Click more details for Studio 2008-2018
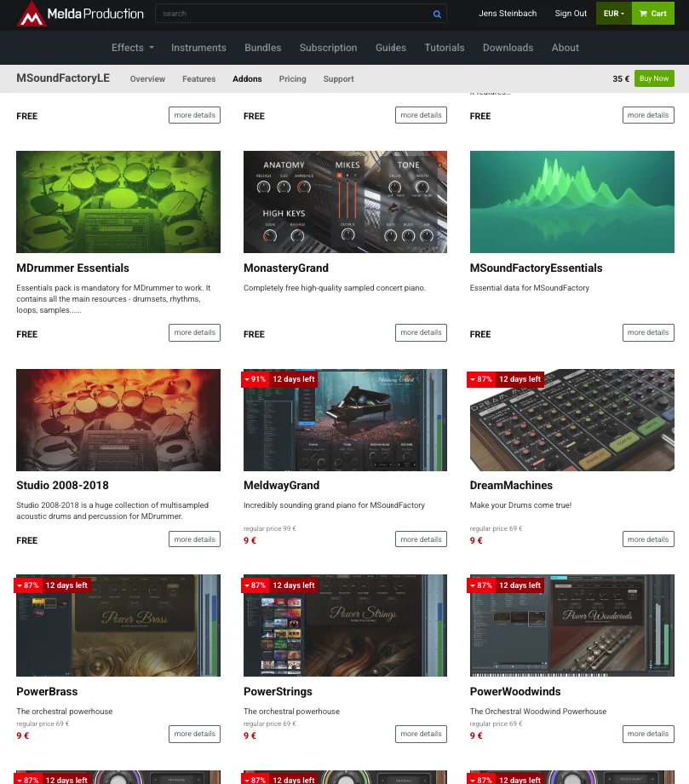 tap(194, 539)
